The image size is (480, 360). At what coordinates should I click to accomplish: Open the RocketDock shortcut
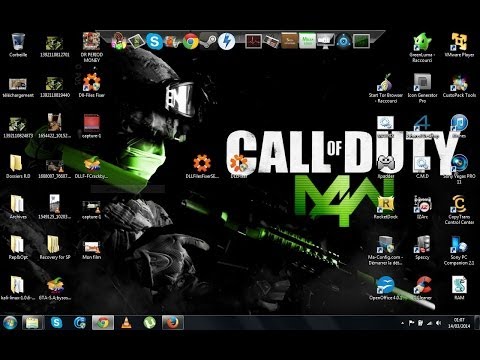[386, 207]
